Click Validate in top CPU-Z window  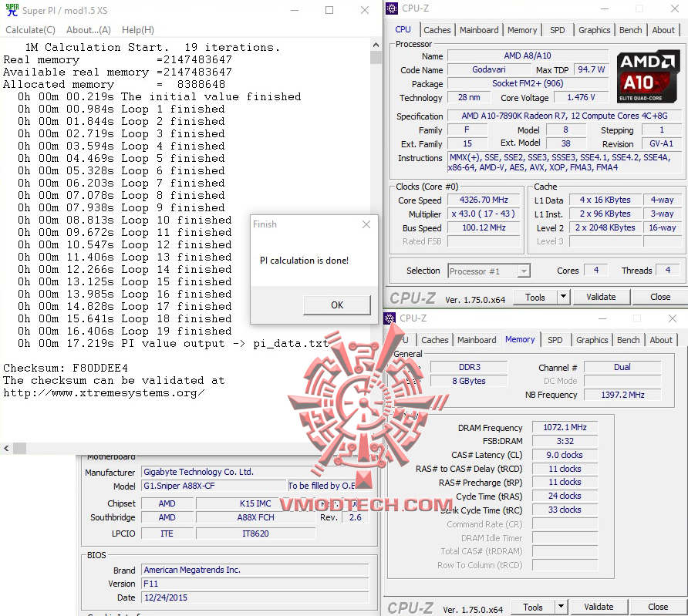601,298
